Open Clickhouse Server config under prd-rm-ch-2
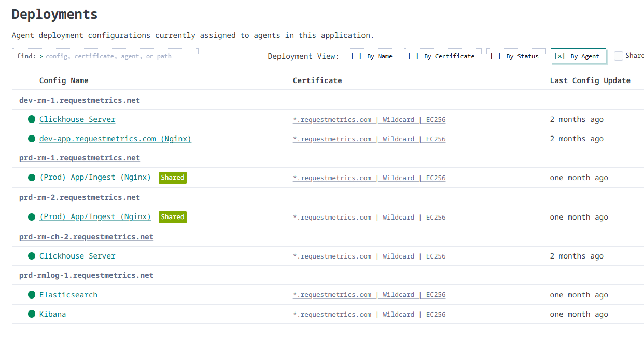 77,256
